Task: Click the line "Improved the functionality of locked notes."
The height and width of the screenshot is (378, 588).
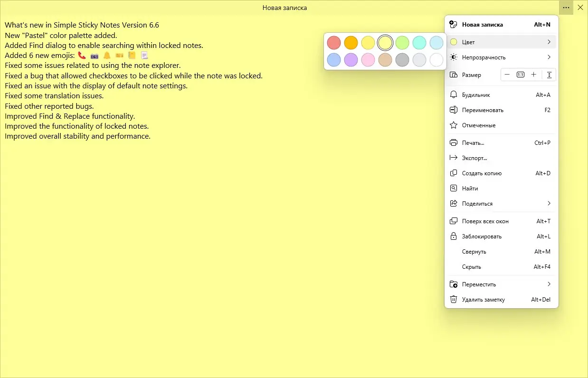Action: (x=77, y=126)
